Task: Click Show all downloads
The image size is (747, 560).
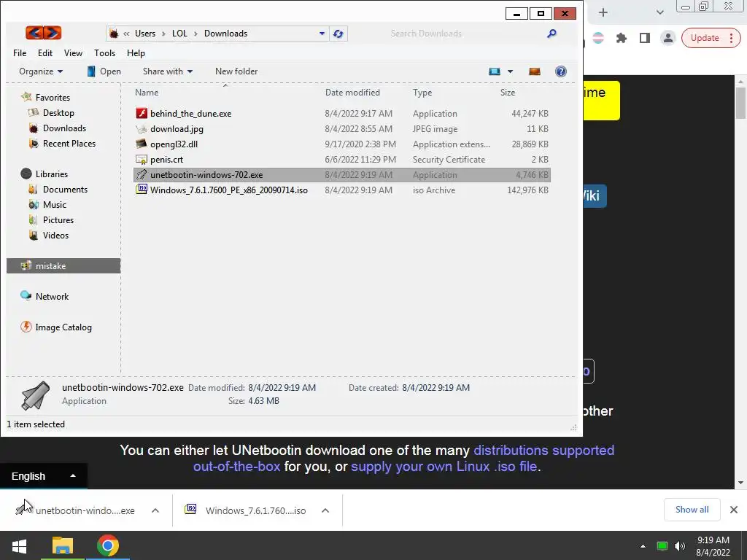Action: click(x=692, y=510)
